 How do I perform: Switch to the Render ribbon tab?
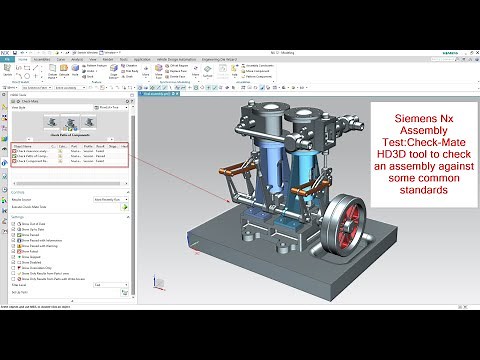click(x=108, y=59)
